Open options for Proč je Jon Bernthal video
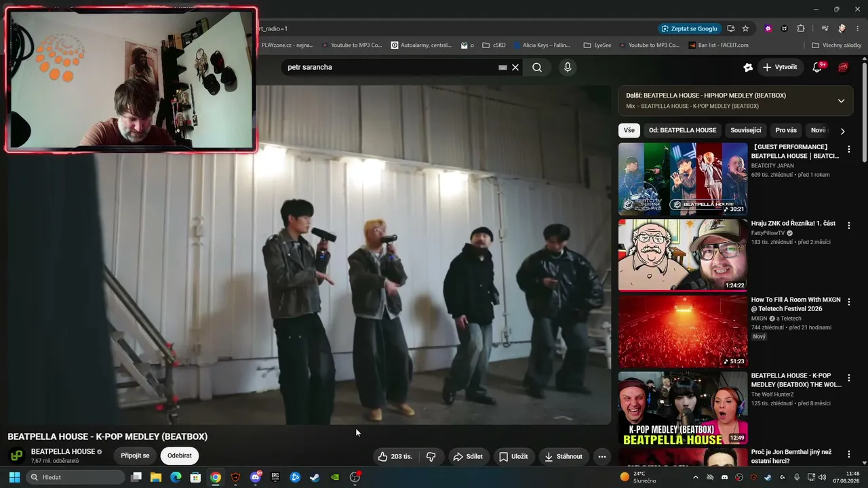Viewport: 868px width, 488px height. 848,453
